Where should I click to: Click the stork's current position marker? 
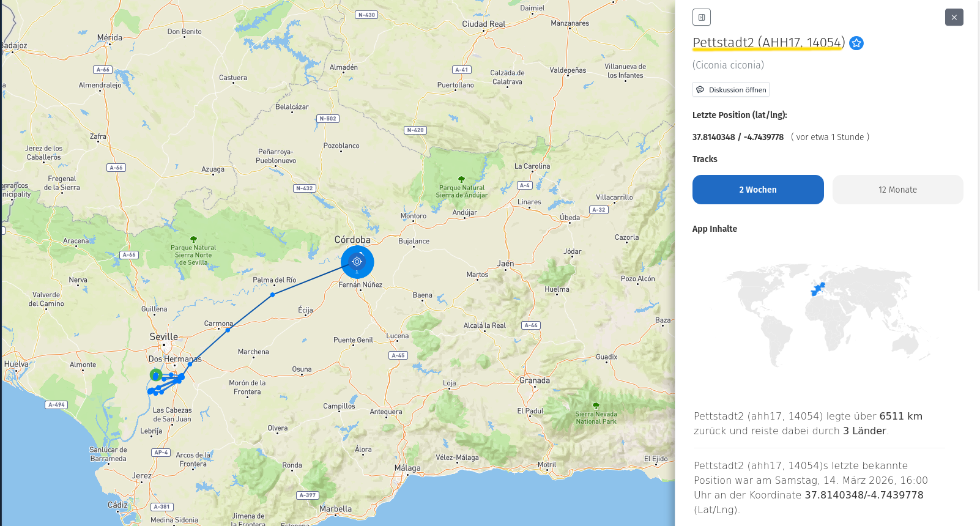click(357, 262)
